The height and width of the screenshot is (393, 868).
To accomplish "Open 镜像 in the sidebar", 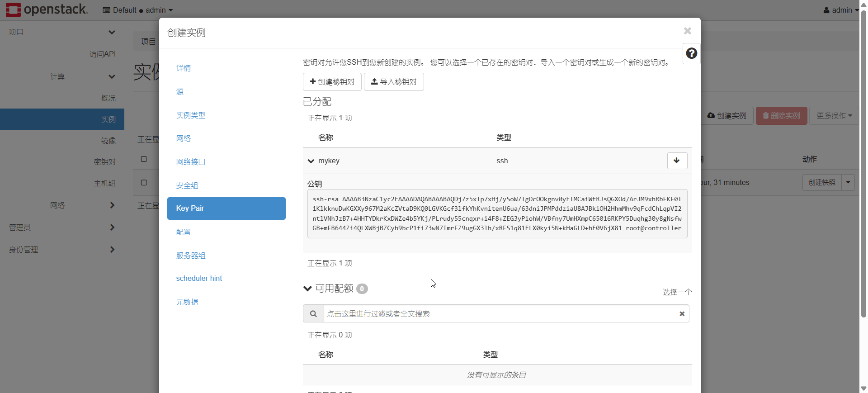I will pyautogui.click(x=108, y=141).
